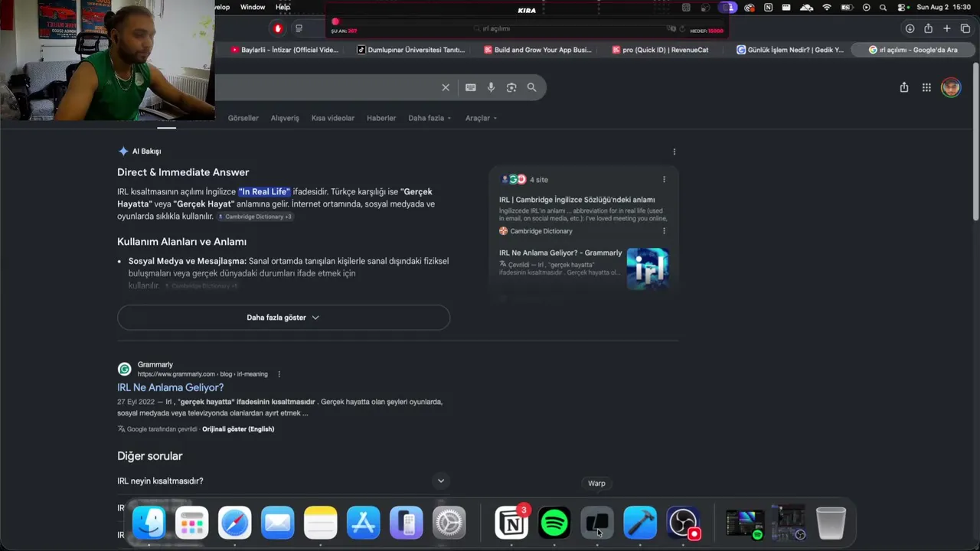Show the Safari tab overview
This screenshot has width=980, height=551.
click(965, 28)
